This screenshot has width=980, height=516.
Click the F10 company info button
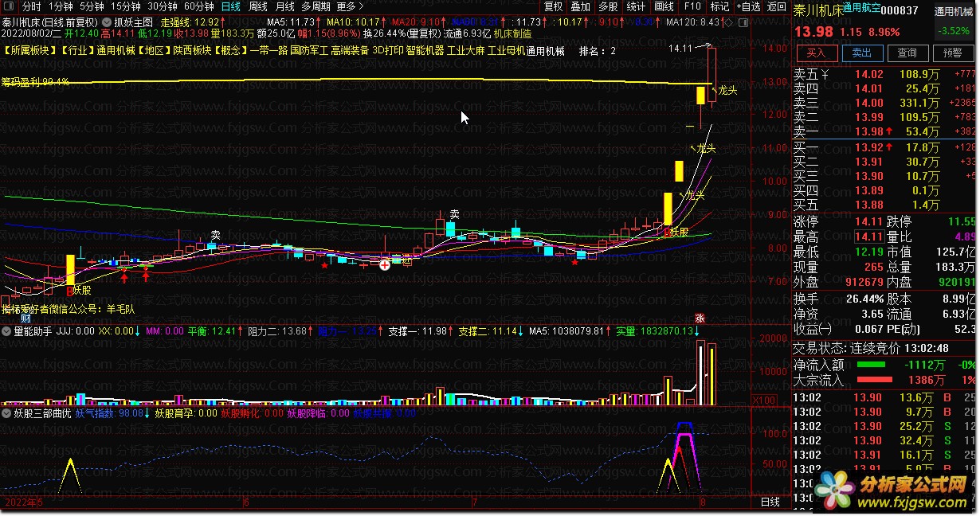[692, 6]
